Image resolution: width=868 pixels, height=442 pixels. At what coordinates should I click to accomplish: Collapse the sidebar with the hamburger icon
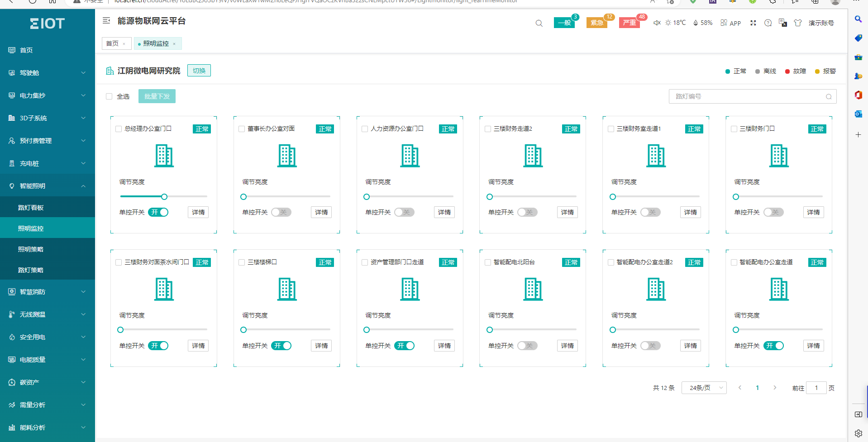click(x=106, y=20)
